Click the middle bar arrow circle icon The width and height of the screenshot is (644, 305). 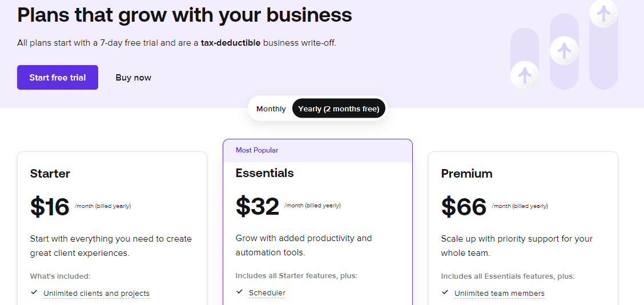(x=564, y=51)
